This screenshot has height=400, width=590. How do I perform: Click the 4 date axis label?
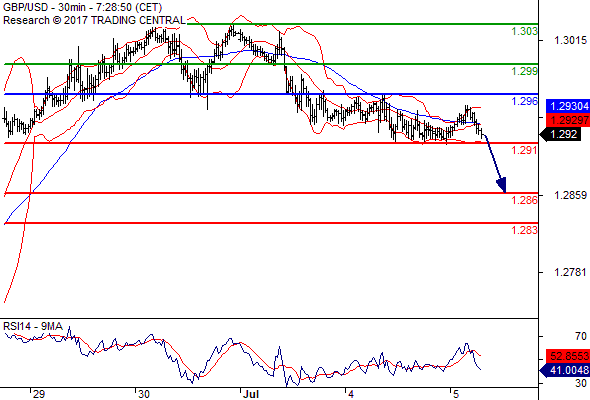[x=351, y=394]
